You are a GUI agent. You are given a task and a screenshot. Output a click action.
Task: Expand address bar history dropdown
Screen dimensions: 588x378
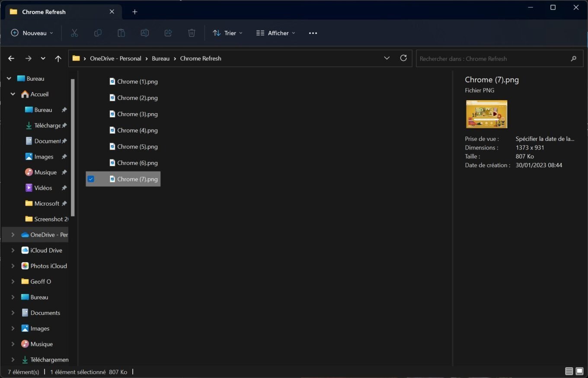click(x=387, y=58)
